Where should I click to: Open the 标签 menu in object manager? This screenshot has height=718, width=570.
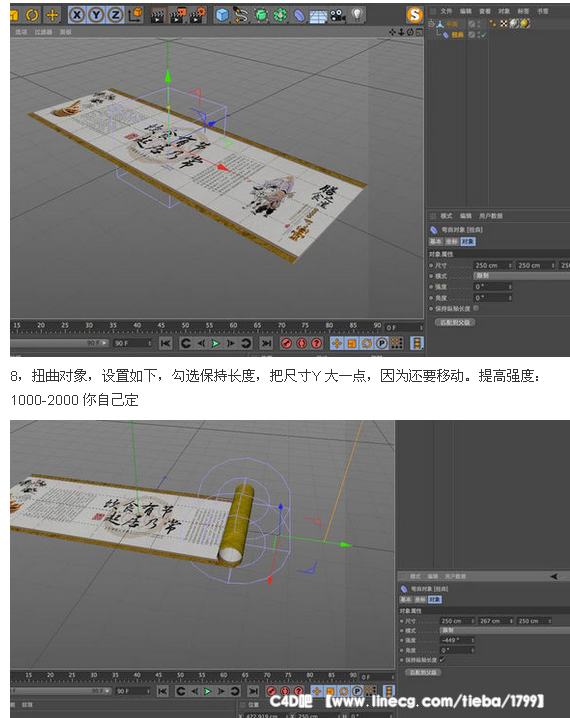[523, 11]
